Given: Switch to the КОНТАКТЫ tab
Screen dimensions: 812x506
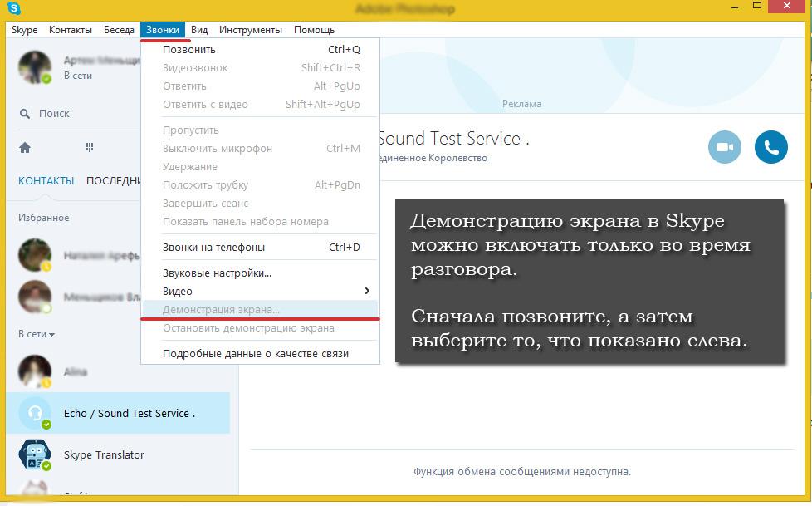Looking at the screenshot, I should [46, 181].
